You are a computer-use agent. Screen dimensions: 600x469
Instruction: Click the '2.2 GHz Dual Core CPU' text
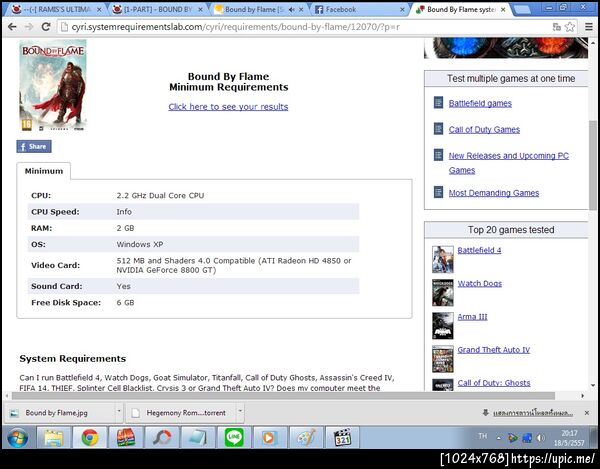coord(160,195)
